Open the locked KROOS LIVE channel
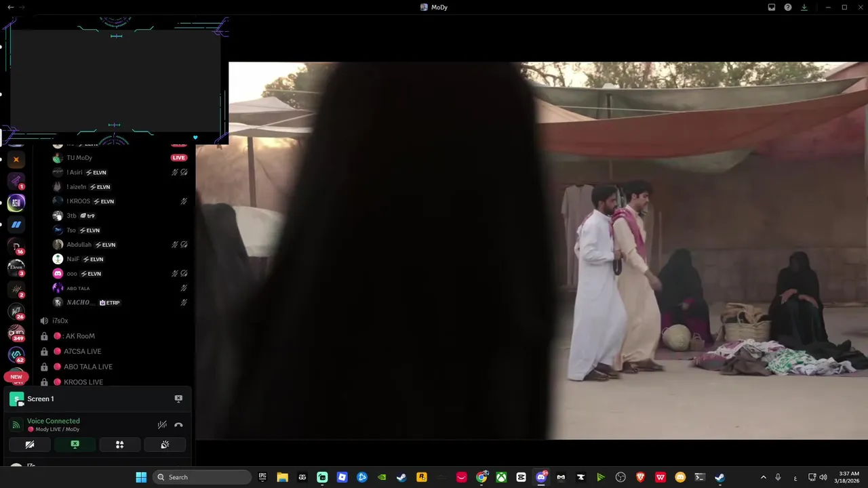The image size is (868, 488). pos(114,382)
